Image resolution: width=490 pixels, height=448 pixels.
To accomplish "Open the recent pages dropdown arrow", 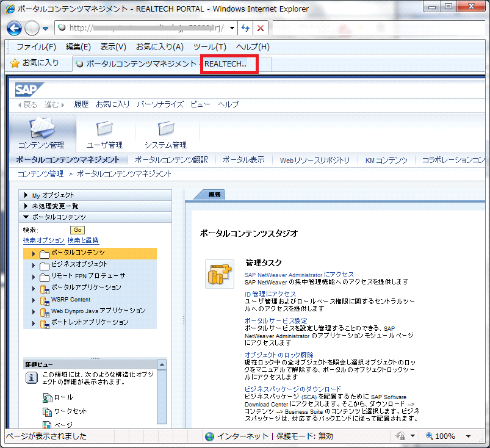I will (x=46, y=29).
